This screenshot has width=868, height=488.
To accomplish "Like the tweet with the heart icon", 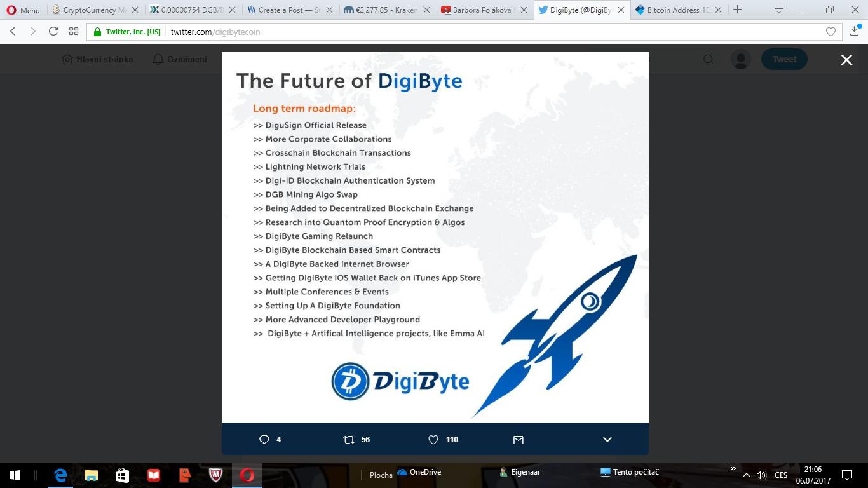I will (433, 439).
